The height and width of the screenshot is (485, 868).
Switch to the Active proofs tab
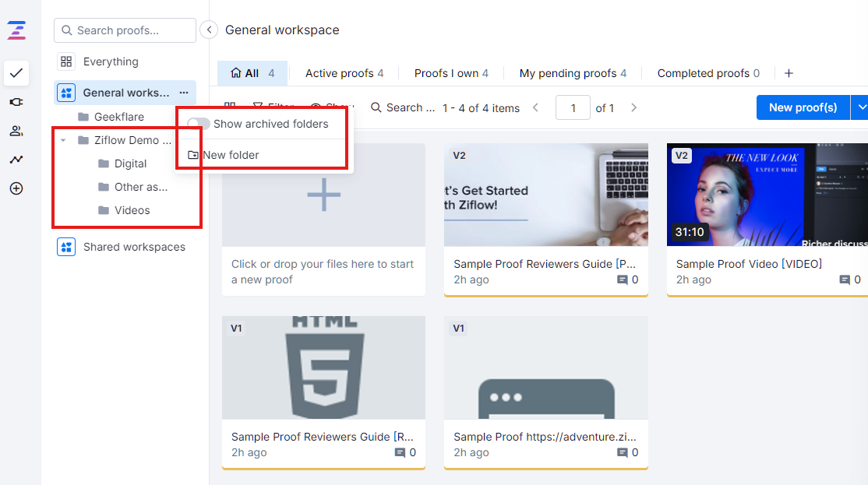point(344,73)
